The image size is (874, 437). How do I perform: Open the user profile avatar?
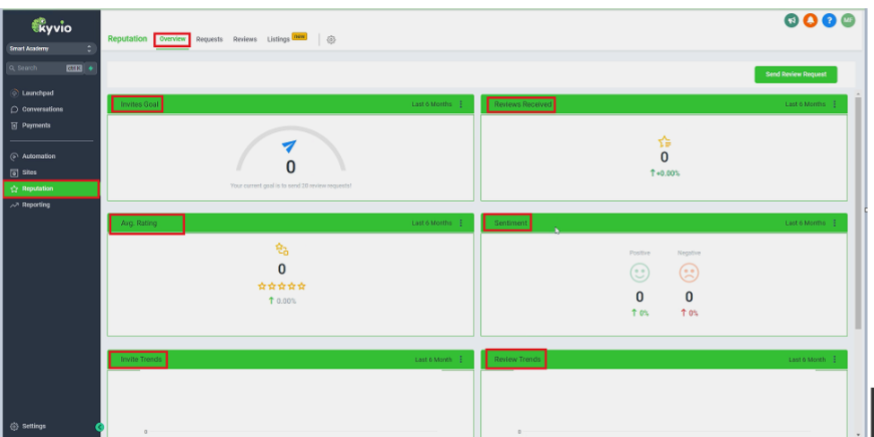click(848, 20)
